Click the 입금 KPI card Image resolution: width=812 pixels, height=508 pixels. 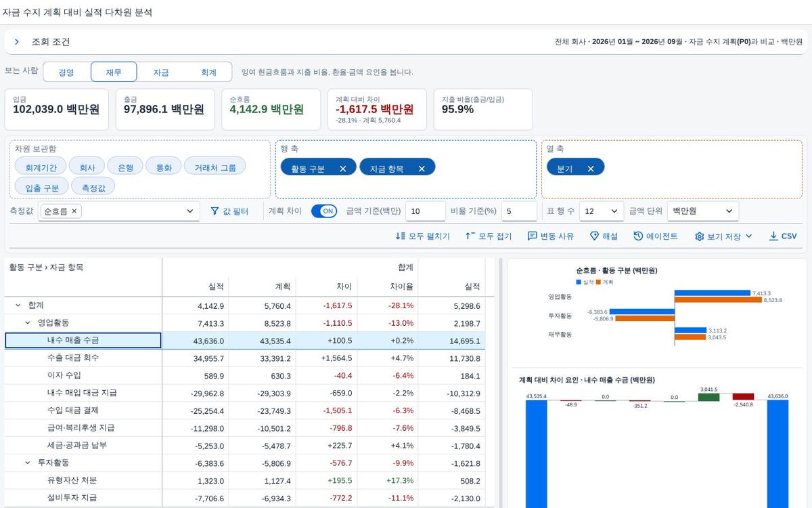click(57, 109)
